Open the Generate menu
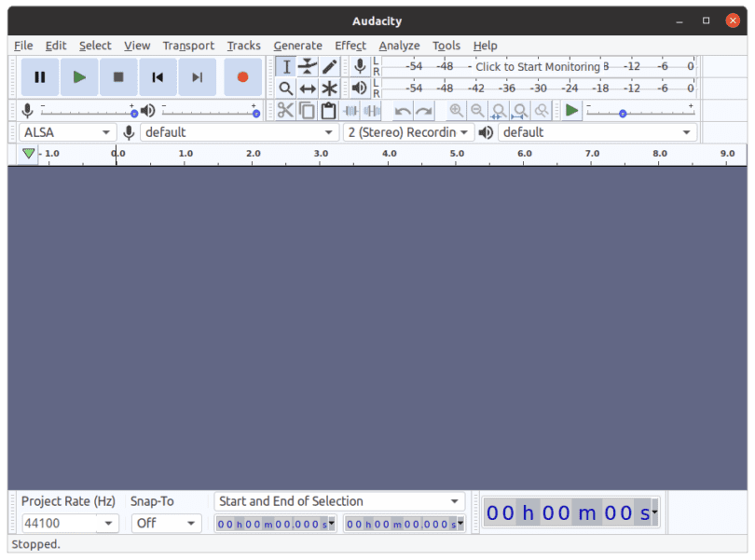Screen dimensions: 755x560 [297, 46]
